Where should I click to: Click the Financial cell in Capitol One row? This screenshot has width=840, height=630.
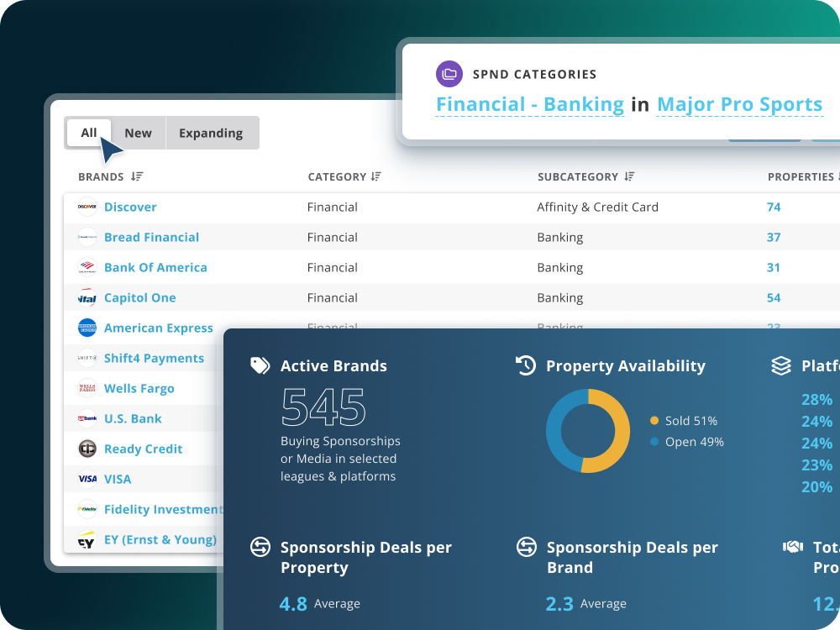click(x=332, y=298)
